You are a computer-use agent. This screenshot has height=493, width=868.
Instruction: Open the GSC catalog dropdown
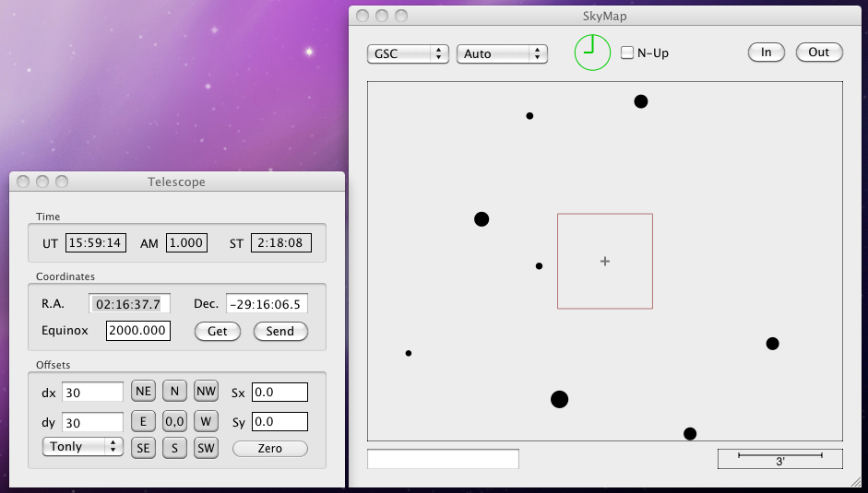(408, 53)
